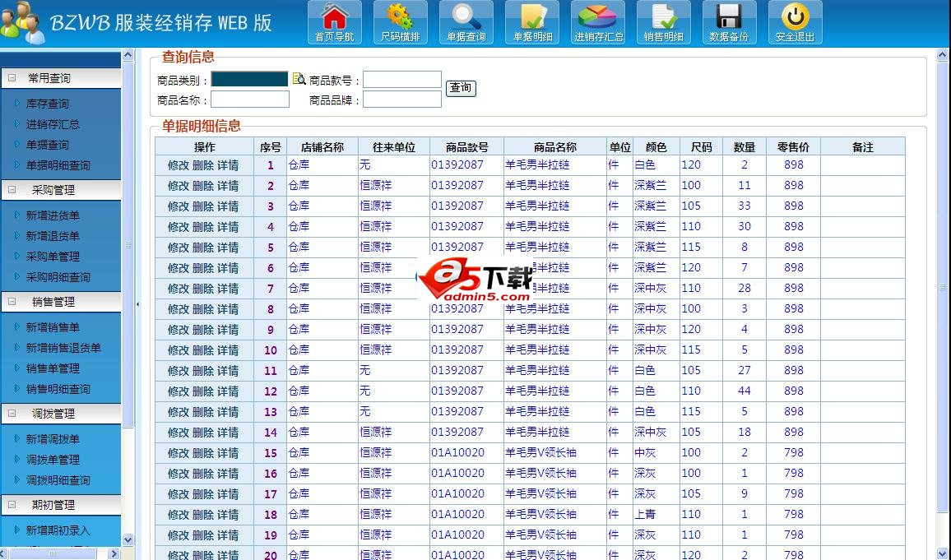Click 修改 link in row 1
Screen dimensions: 951x560
(179, 165)
